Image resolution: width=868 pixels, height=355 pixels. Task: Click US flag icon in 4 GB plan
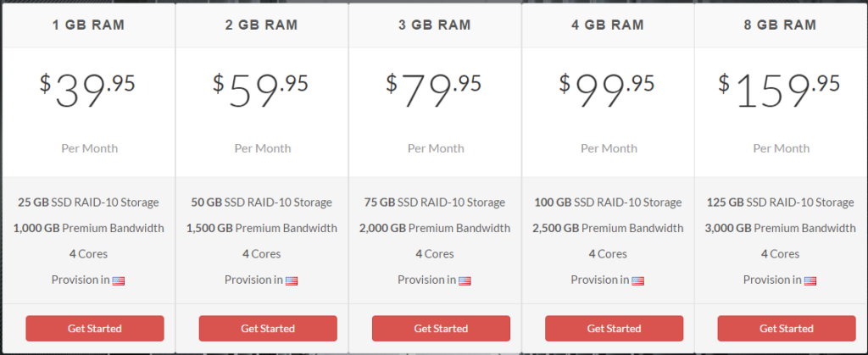coord(637,281)
